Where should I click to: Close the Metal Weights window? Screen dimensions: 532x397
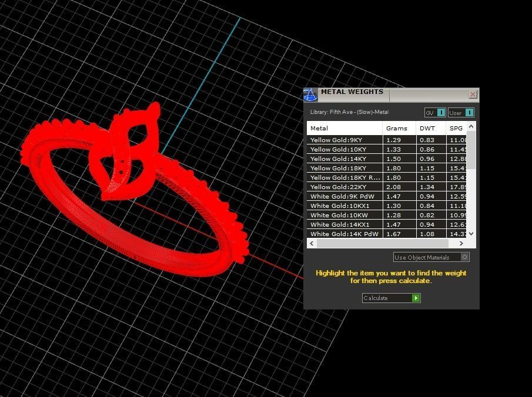coord(473,94)
